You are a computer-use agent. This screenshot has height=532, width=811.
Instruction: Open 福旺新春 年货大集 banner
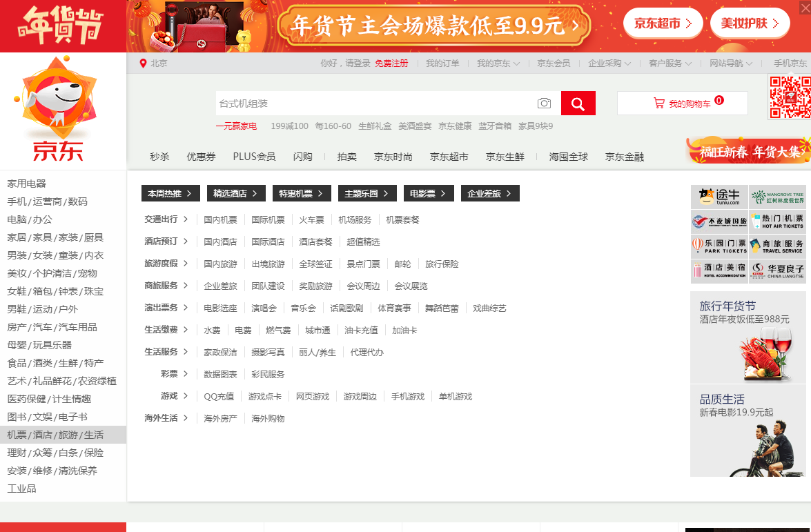click(748, 150)
